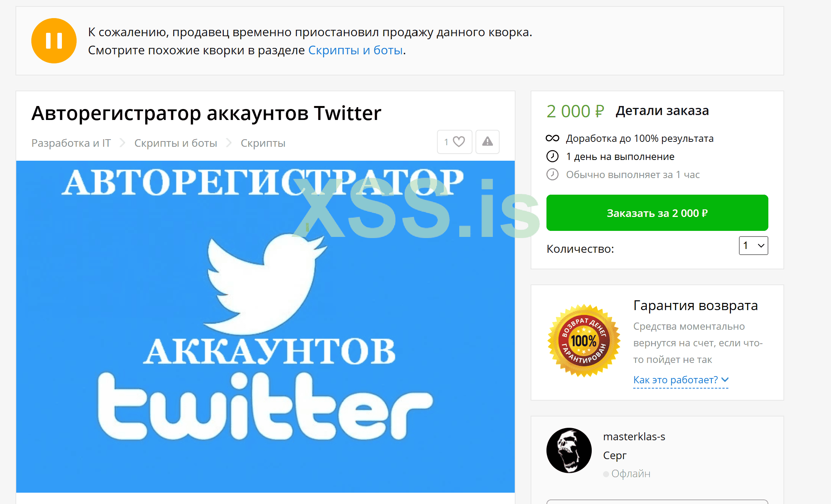This screenshot has width=831, height=504.
Task: Click the orange pause icon in notice
Action: [x=54, y=41]
